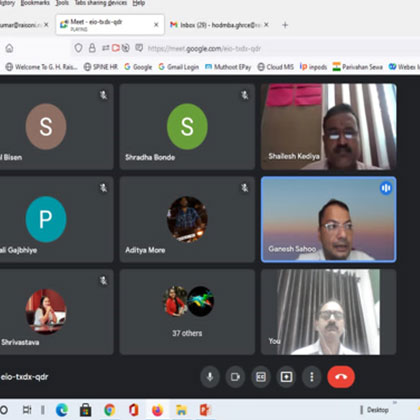Open Welcome To G. H. Rais bookmark
The height and width of the screenshot is (420, 420).
point(42,67)
